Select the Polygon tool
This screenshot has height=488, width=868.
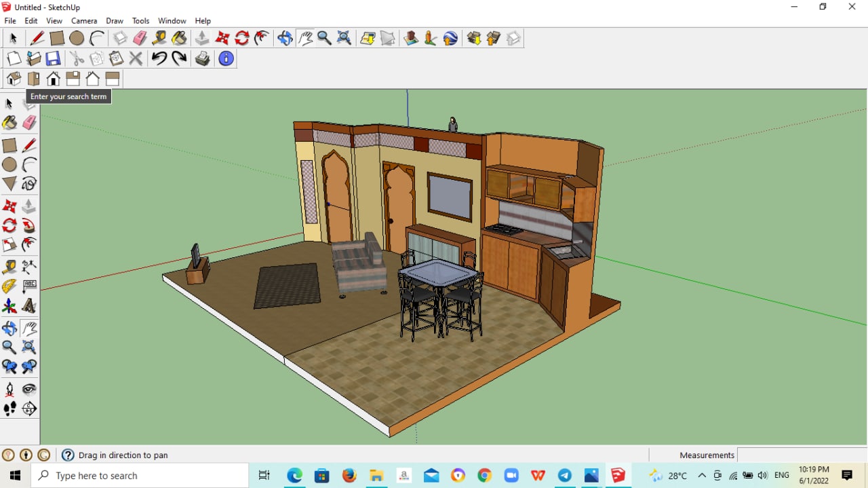click(x=9, y=184)
